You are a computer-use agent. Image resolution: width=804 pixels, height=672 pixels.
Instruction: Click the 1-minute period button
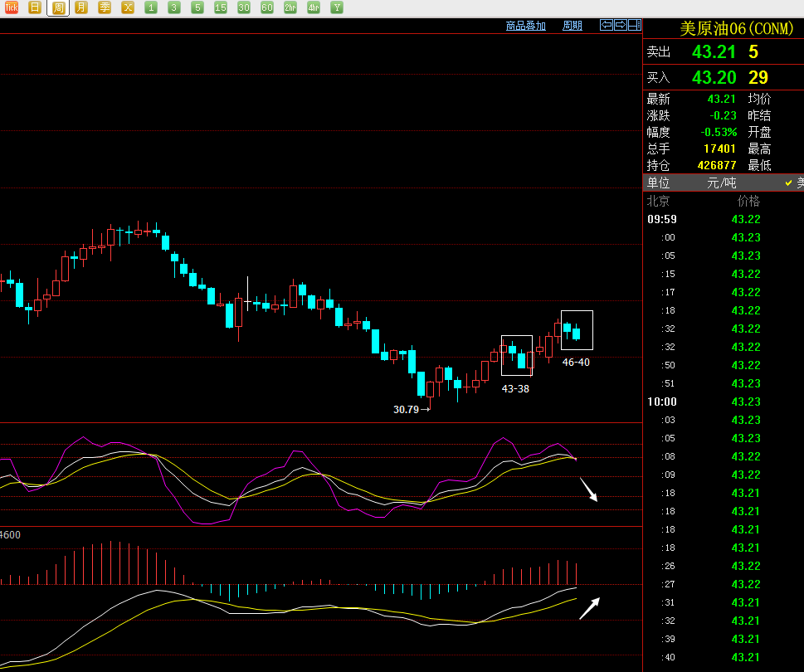pos(151,7)
